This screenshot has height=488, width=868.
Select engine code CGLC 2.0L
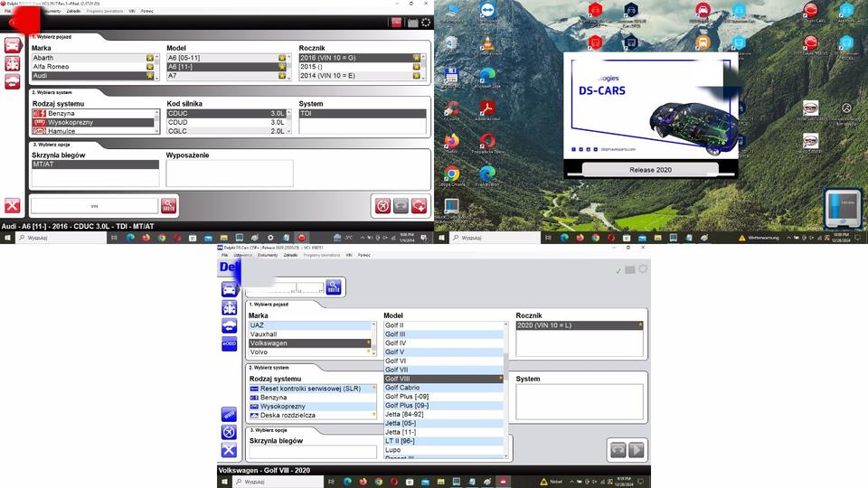[226, 131]
